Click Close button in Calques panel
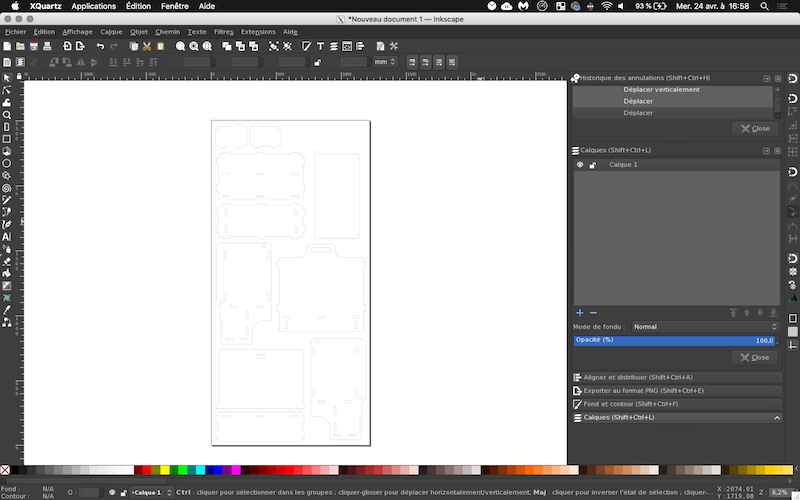 pos(754,357)
